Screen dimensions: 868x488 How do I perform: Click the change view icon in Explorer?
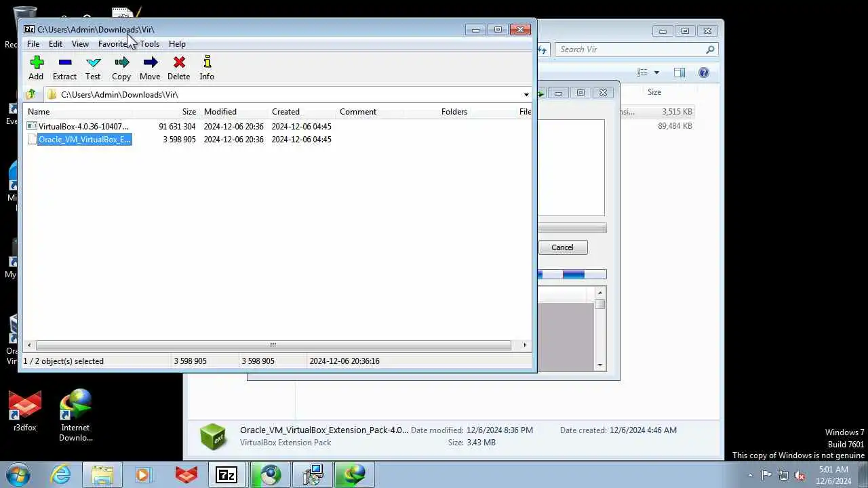pyautogui.click(x=642, y=73)
